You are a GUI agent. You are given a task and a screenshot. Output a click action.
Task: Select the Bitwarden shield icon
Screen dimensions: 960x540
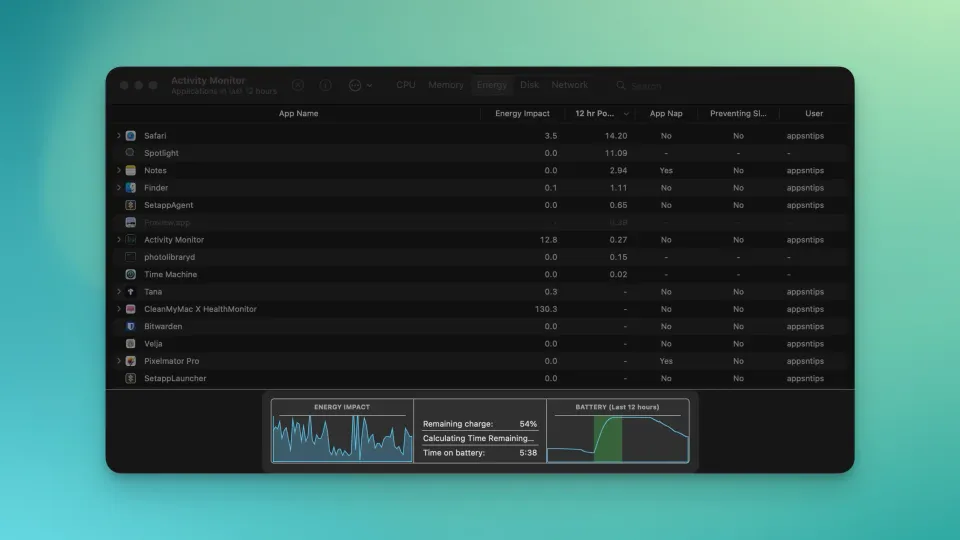click(x=131, y=327)
